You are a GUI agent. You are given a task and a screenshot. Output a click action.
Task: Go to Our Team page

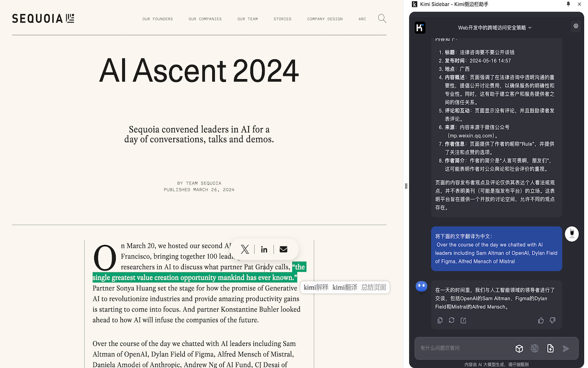point(248,19)
